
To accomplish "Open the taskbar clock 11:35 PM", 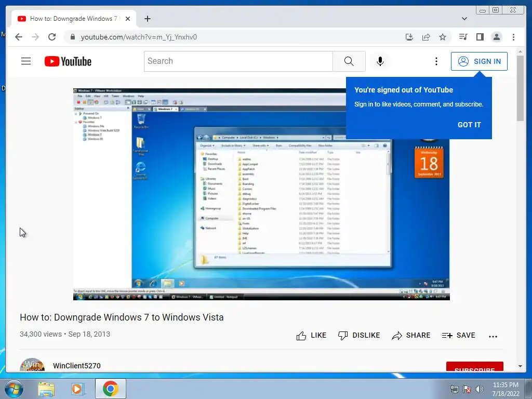I will pos(506,389).
